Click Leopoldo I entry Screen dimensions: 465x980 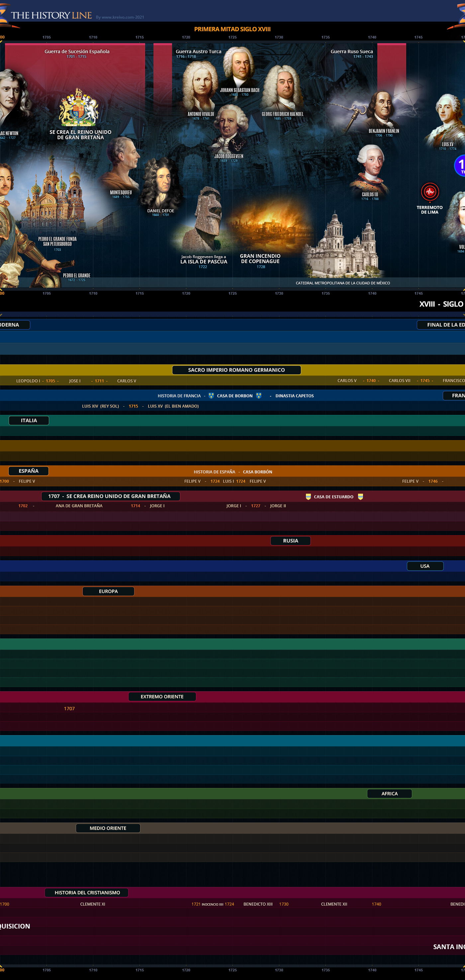tap(28, 381)
